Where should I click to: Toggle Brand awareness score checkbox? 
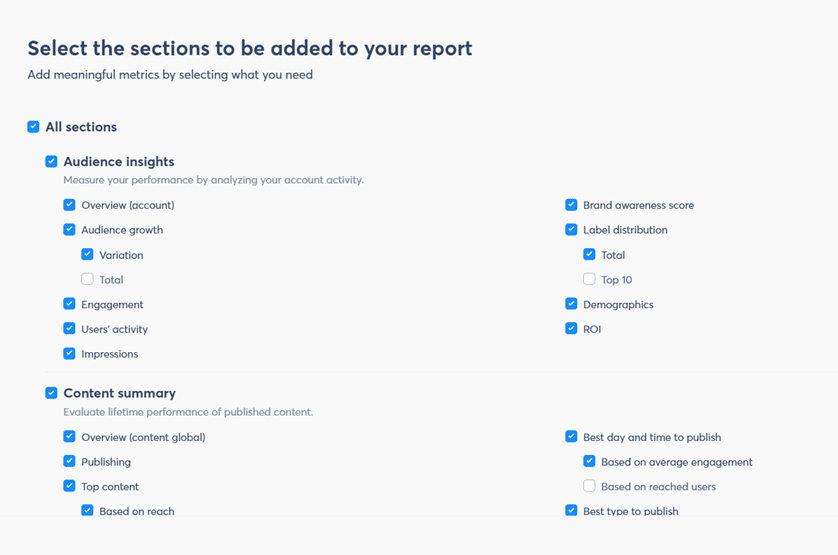(x=571, y=205)
